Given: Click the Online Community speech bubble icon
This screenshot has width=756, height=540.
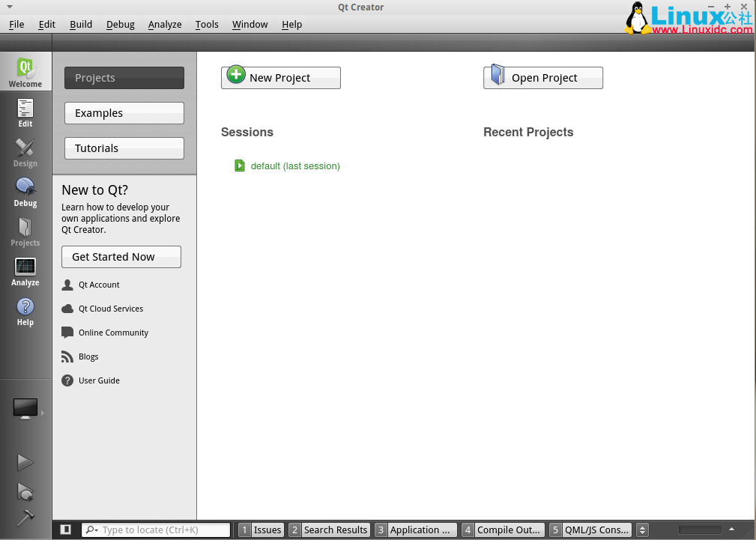Looking at the screenshot, I should (x=67, y=333).
